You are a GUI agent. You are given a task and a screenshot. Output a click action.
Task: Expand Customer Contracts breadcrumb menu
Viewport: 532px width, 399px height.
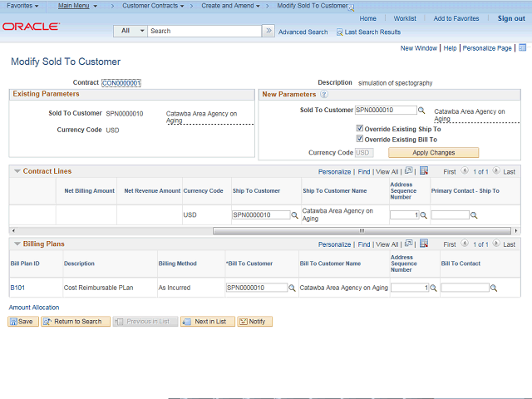153,6
